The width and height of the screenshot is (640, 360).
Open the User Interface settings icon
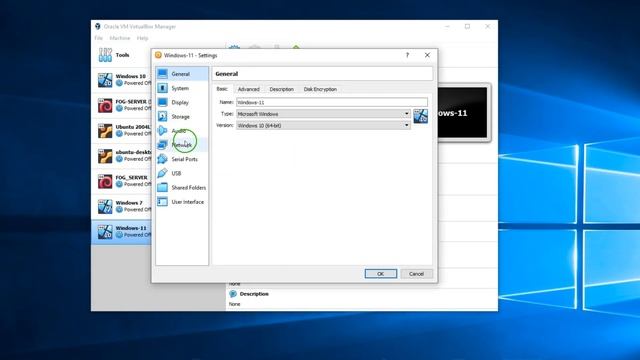[x=162, y=202]
